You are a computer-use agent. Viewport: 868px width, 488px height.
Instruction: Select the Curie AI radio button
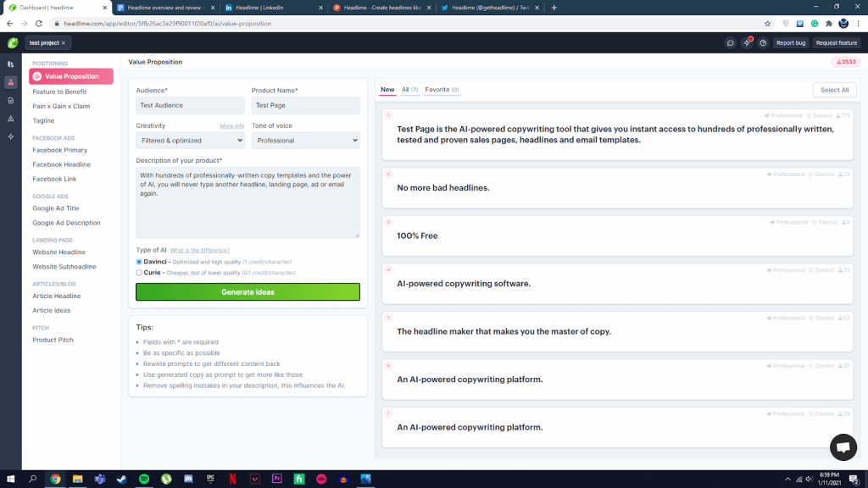click(139, 273)
